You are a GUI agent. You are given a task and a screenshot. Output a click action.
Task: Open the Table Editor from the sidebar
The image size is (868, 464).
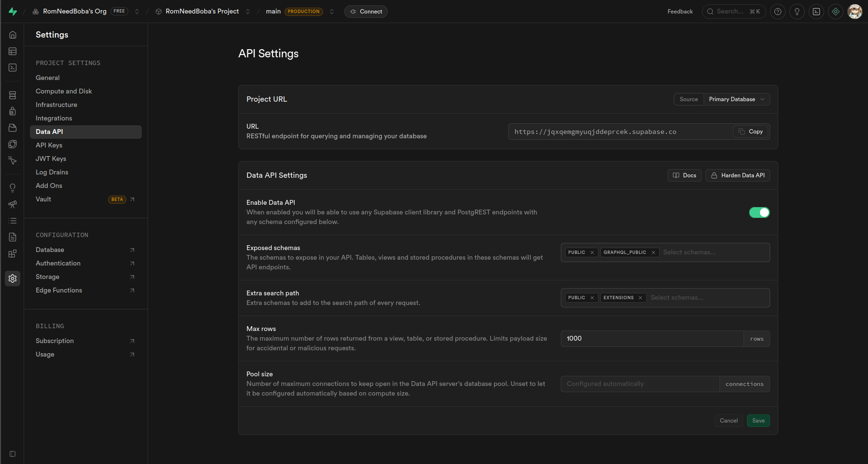click(13, 51)
